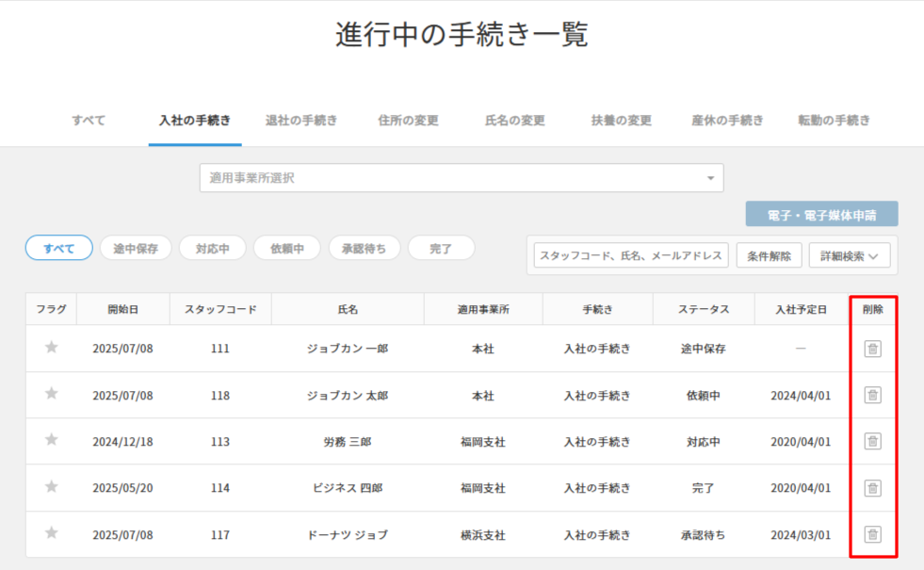Image resolution: width=924 pixels, height=570 pixels.
Task: Select the すべて filter pill
Action: pyautogui.click(x=58, y=247)
